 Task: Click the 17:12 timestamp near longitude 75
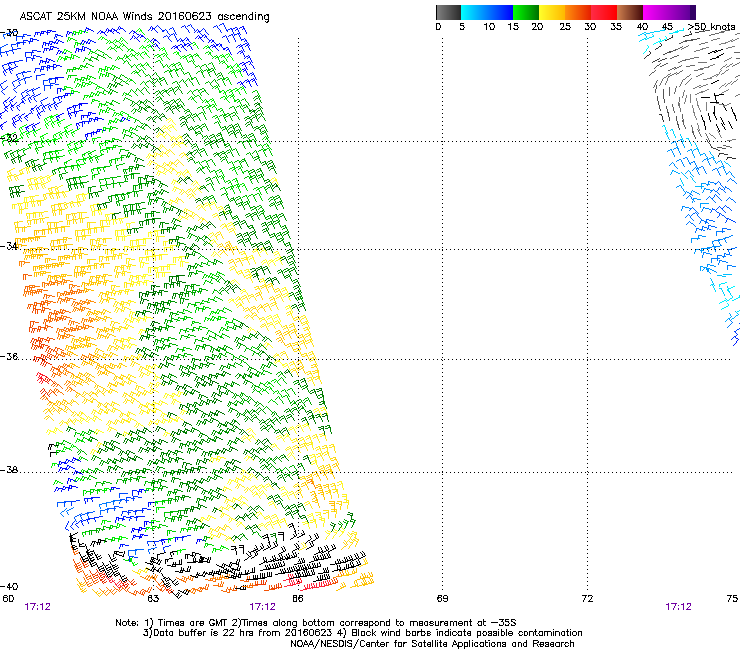[x=678, y=607]
